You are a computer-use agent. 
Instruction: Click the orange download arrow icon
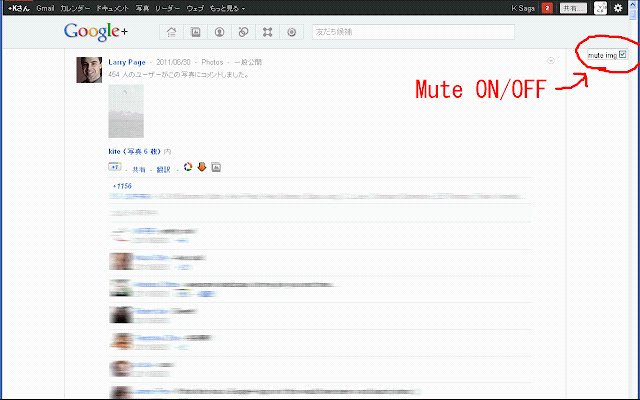(x=202, y=167)
